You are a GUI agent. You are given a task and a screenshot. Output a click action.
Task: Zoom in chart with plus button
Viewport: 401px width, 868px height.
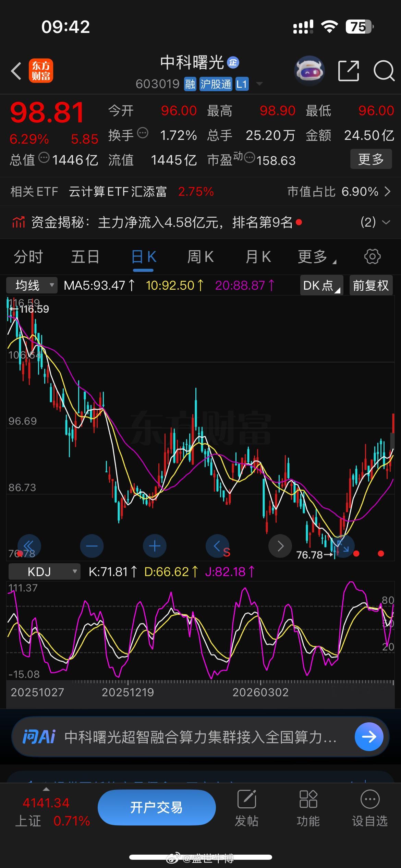click(x=155, y=546)
